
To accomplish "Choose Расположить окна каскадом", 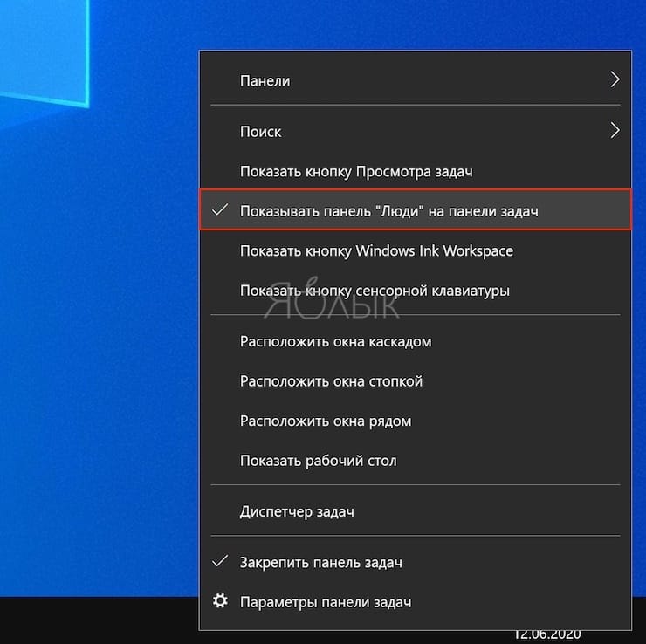I will point(416,342).
